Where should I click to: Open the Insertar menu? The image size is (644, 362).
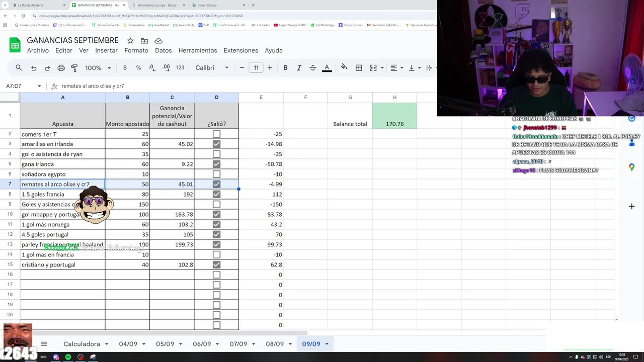coord(107,50)
